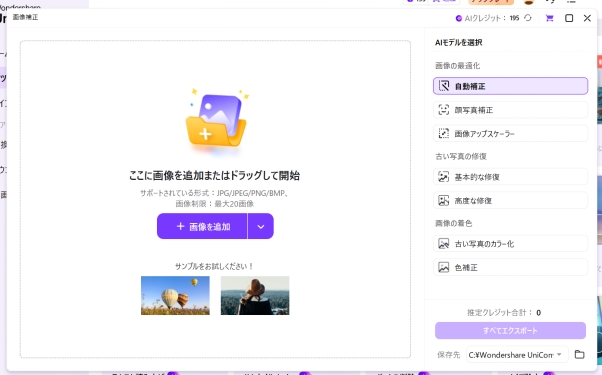Click the サンプルをお試しください label

point(214,266)
